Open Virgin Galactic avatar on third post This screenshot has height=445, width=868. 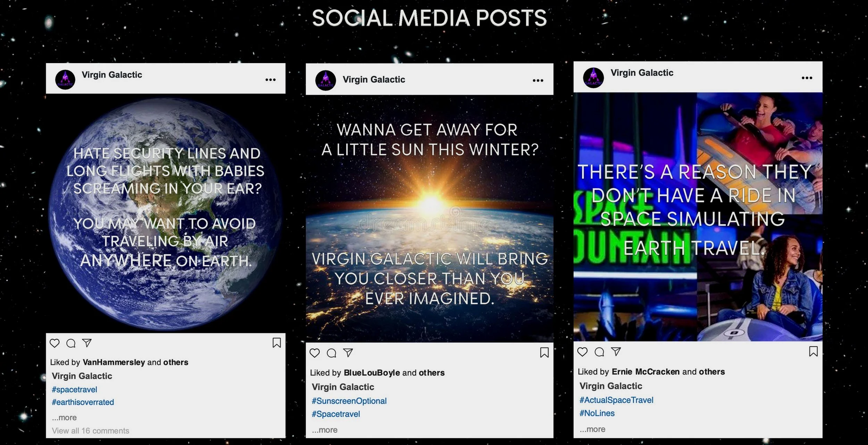coord(593,78)
